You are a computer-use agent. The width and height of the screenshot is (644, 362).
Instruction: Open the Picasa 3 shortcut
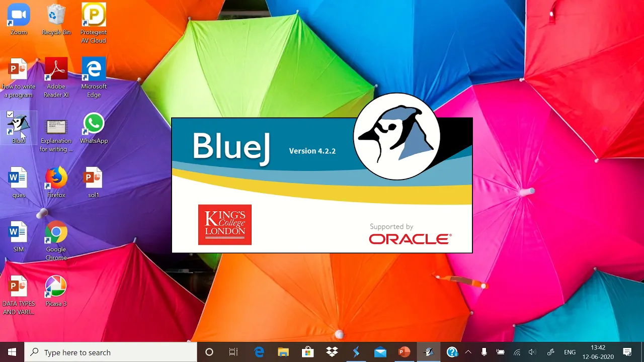56,291
